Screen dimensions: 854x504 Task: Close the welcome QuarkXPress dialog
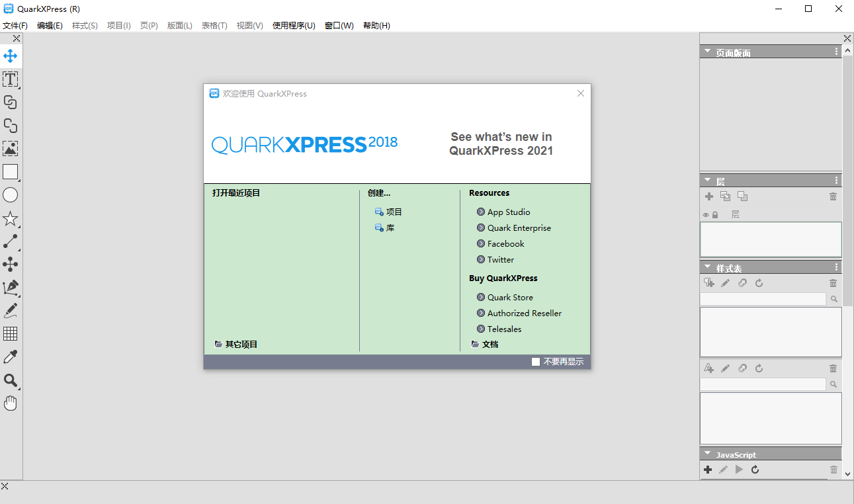coord(581,93)
